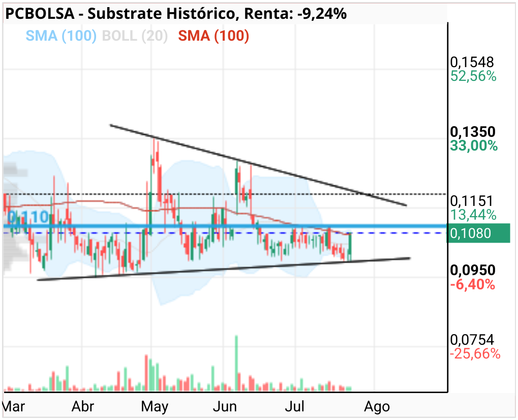The height and width of the screenshot is (420, 518).
Task: Click the Ago month label on time axis
Action: click(377, 406)
